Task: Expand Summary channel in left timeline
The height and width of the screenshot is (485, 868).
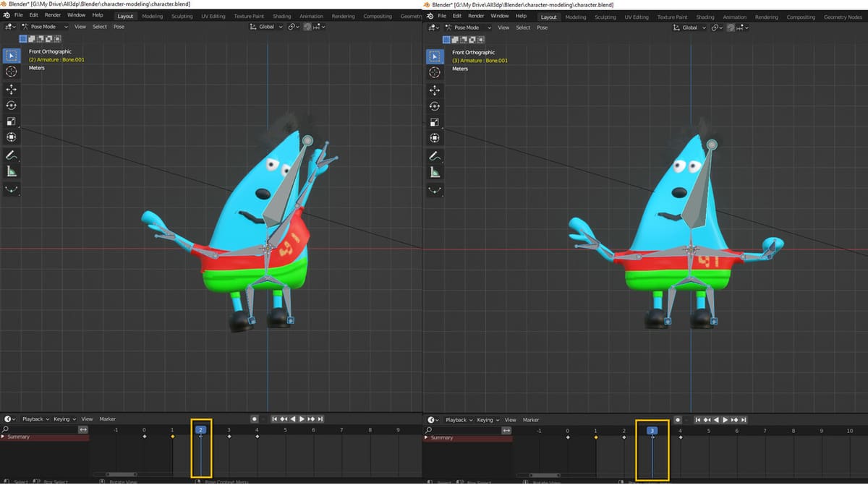Action: click(3, 437)
